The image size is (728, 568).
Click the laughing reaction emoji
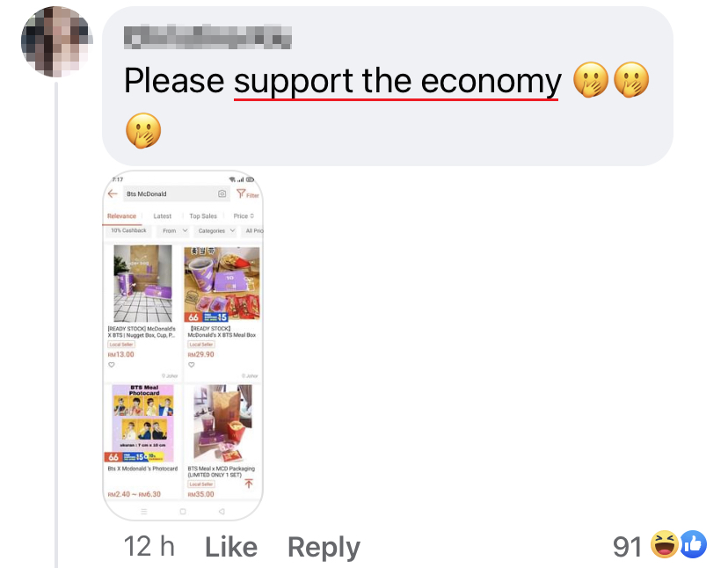664,544
